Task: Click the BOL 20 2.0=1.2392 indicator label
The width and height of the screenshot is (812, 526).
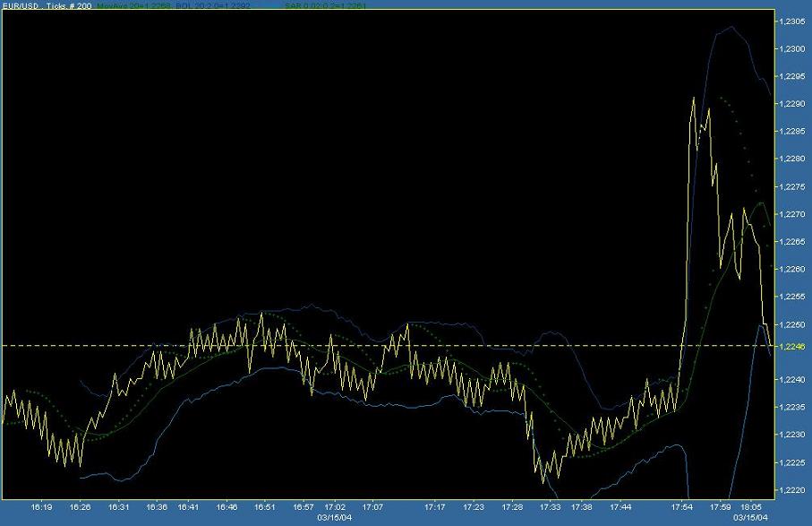Action: pos(210,4)
